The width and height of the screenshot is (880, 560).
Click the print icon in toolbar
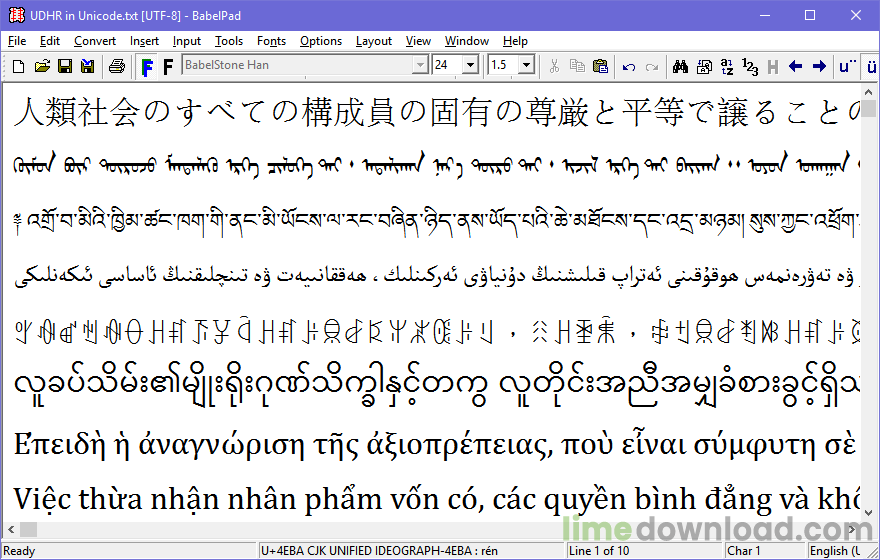(x=116, y=66)
